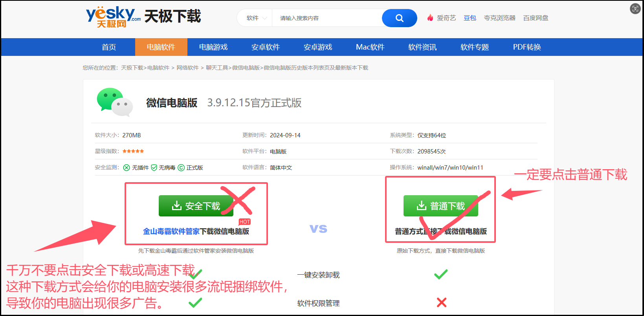Click the 正式版 copyright badge icon
This screenshot has width=644, height=316.
click(x=181, y=168)
